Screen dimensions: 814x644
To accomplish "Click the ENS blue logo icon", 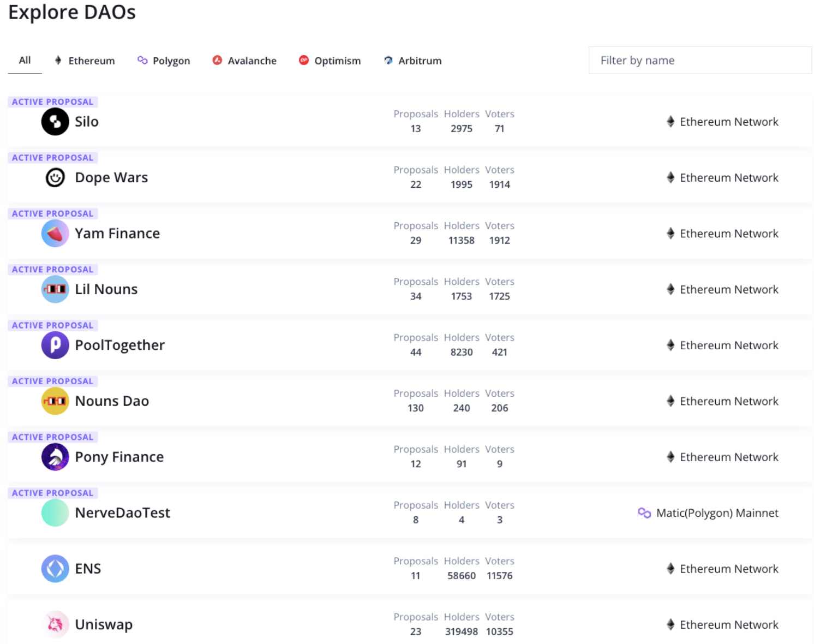I will click(x=55, y=569).
